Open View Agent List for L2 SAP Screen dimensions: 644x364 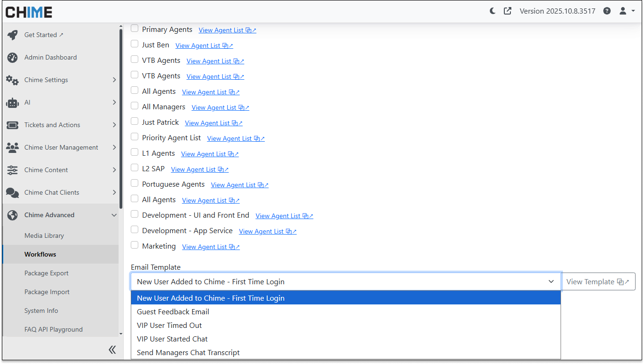tap(200, 169)
